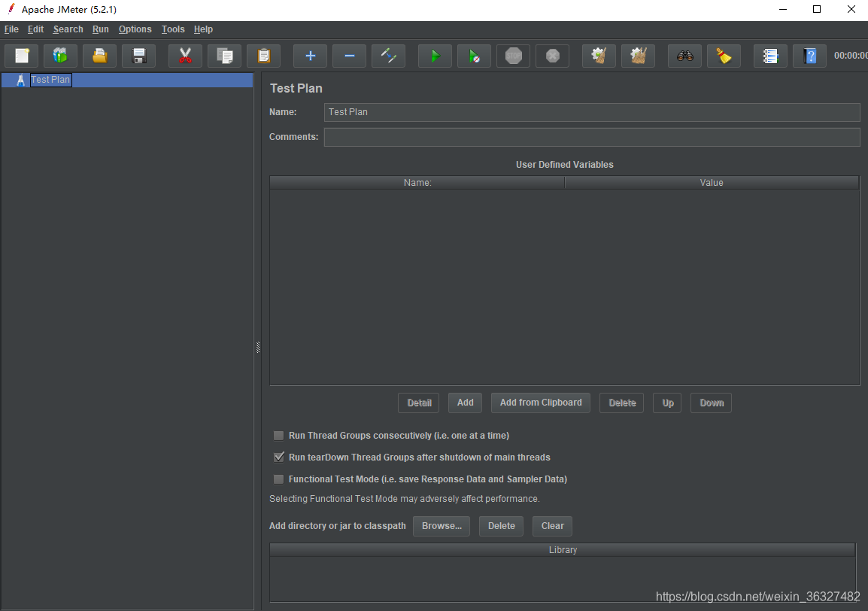This screenshot has height=611, width=868.
Task: Copy using the toolbar copy icon
Action: click(x=224, y=56)
